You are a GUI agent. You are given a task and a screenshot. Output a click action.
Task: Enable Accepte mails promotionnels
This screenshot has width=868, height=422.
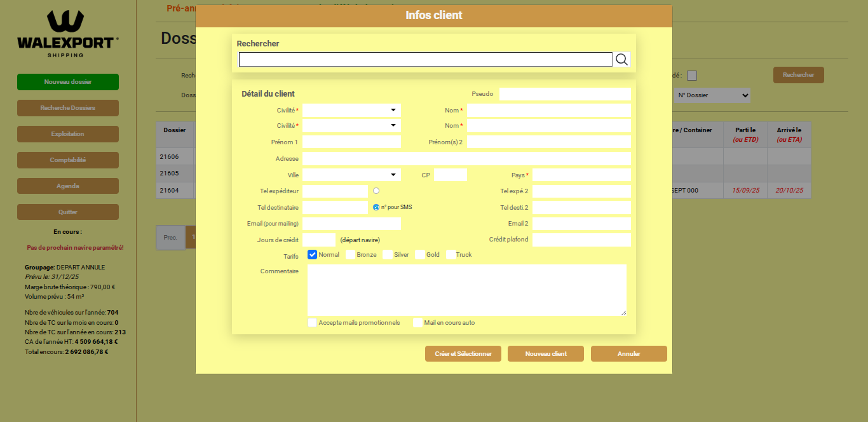[x=312, y=322]
